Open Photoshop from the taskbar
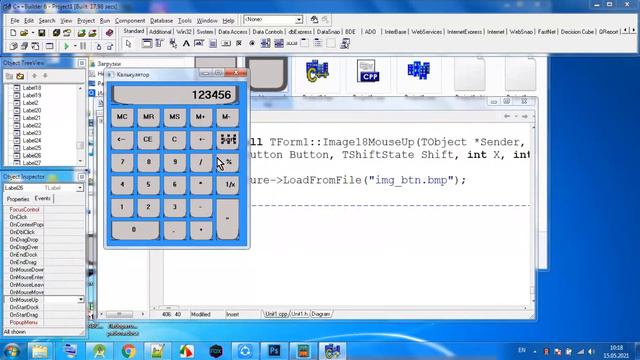The image size is (640, 360). pos(274,351)
